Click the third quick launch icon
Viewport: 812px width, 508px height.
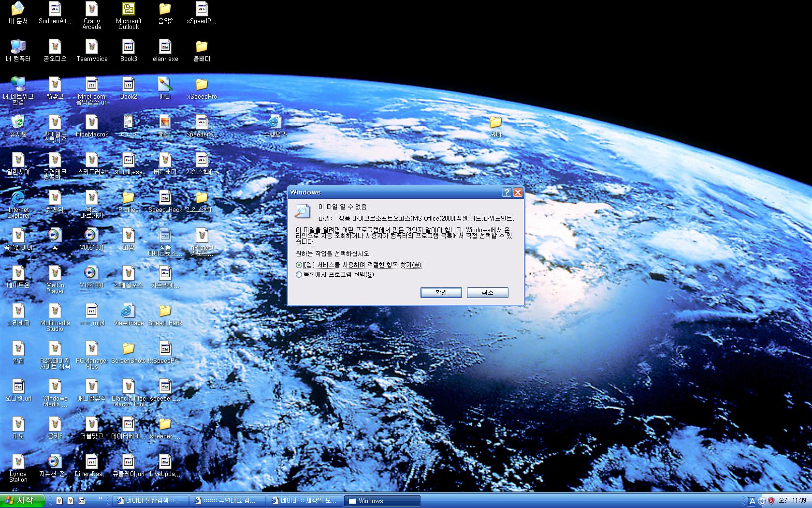pyautogui.click(x=82, y=501)
